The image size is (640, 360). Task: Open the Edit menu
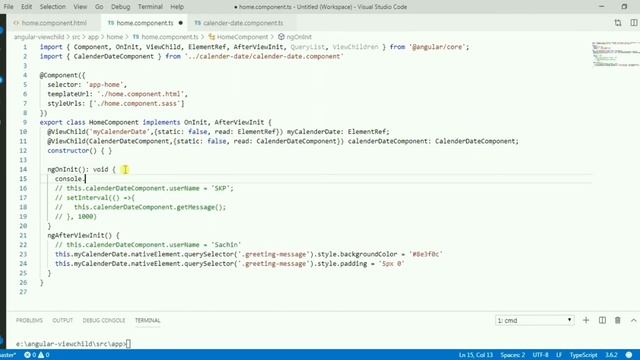tap(27, 7)
